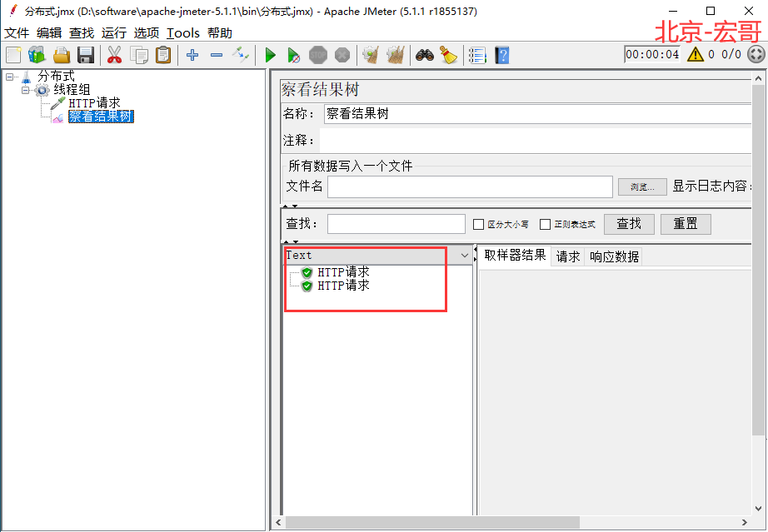Select the second HTTP请求 result
Image resolution: width=768 pixels, height=532 pixels.
coord(343,286)
